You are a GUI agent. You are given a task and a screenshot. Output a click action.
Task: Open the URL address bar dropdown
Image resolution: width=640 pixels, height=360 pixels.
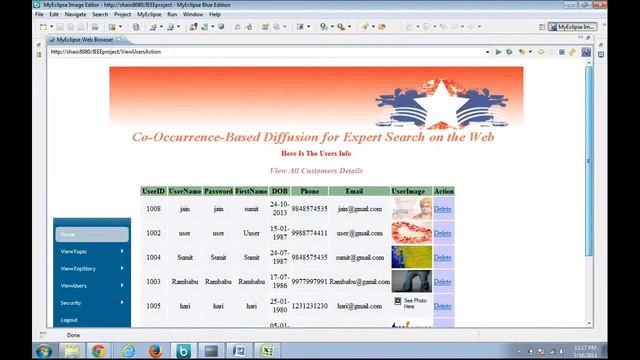(487, 52)
